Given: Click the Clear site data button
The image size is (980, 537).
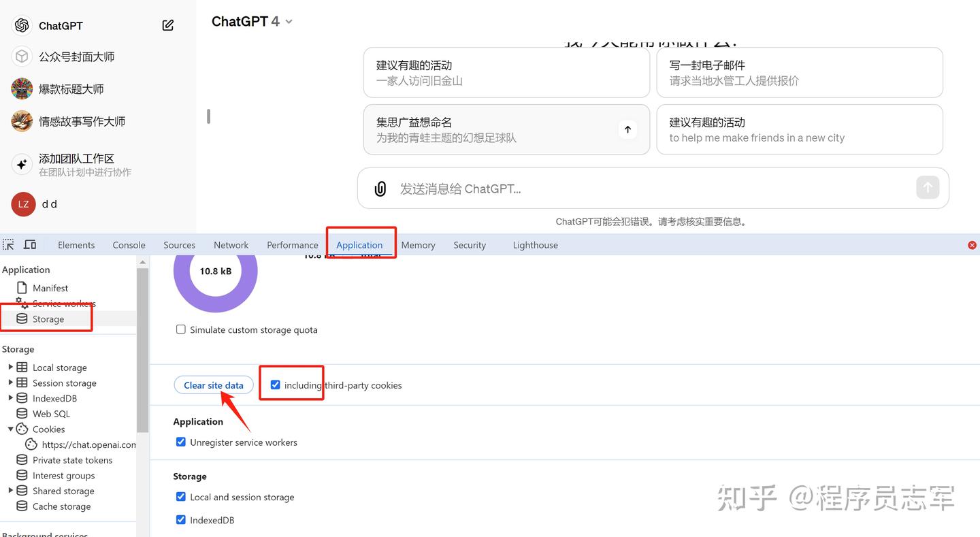Looking at the screenshot, I should click(214, 385).
